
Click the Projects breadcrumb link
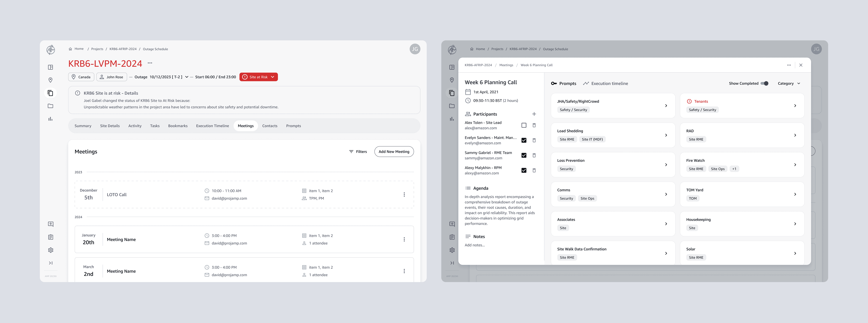97,49
